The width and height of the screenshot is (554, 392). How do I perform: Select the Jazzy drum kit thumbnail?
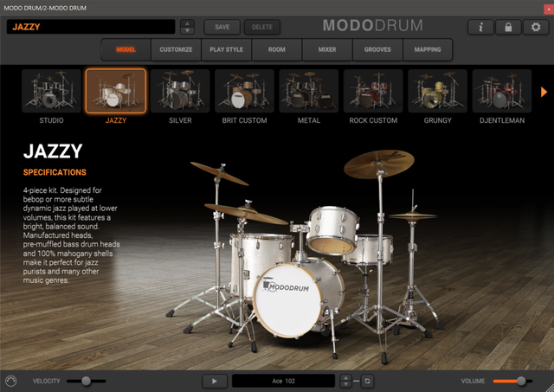pyautogui.click(x=116, y=91)
